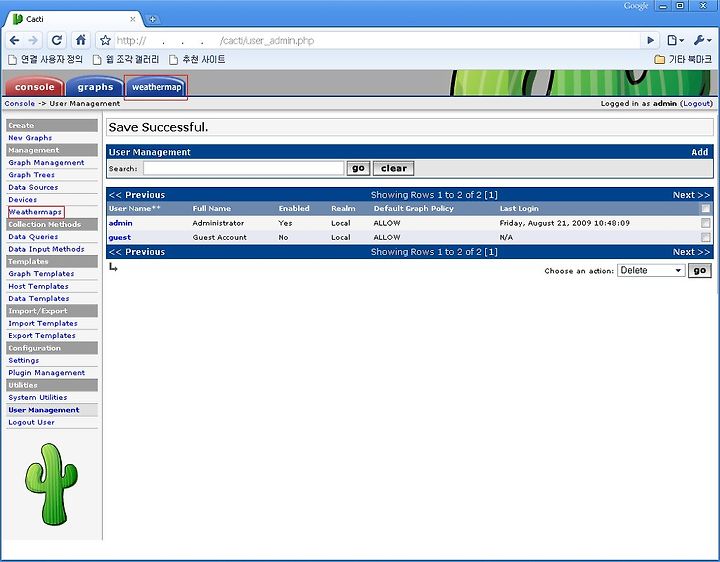The width and height of the screenshot is (720, 562).
Task: Click the top Previous pagination link
Action: [137, 195]
